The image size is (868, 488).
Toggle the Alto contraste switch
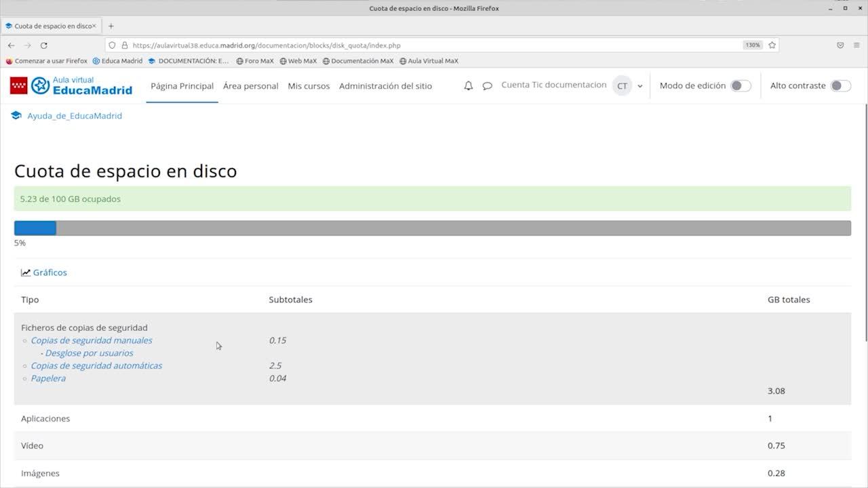click(x=841, y=86)
